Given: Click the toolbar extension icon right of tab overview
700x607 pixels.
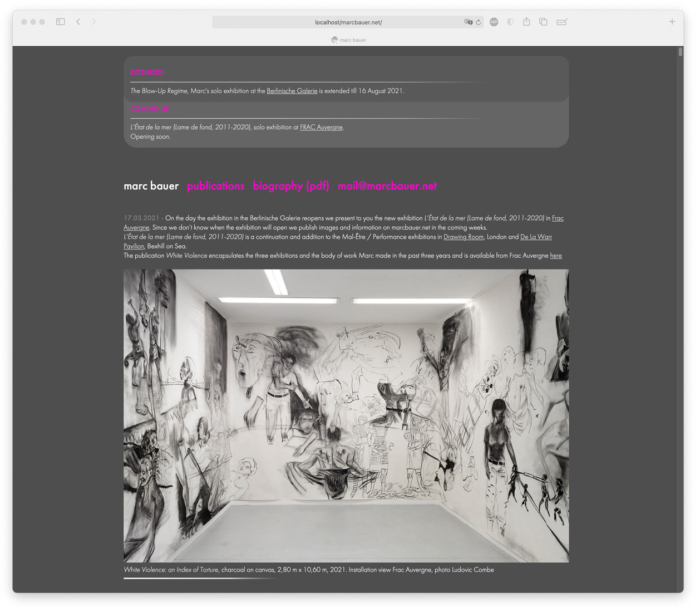Looking at the screenshot, I should point(562,22).
